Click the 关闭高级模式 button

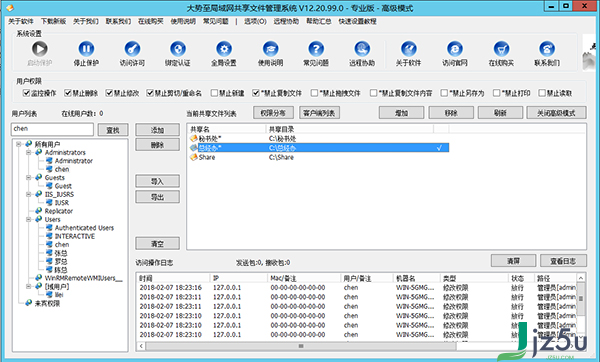pyautogui.click(x=556, y=113)
